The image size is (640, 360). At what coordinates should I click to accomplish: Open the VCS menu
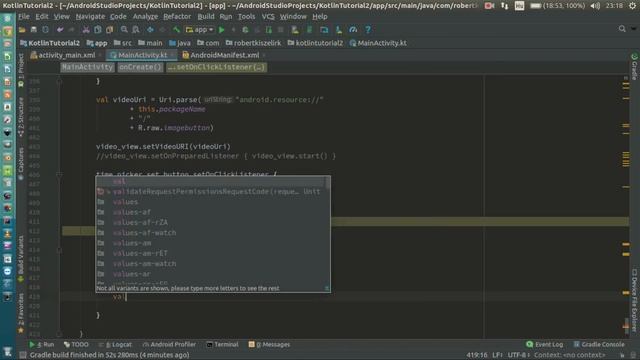tap(268, 17)
